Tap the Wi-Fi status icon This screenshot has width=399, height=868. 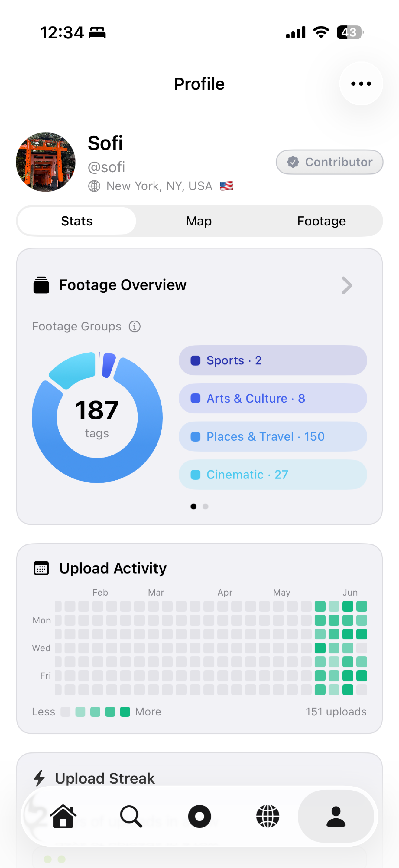pyautogui.click(x=321, y=32)
